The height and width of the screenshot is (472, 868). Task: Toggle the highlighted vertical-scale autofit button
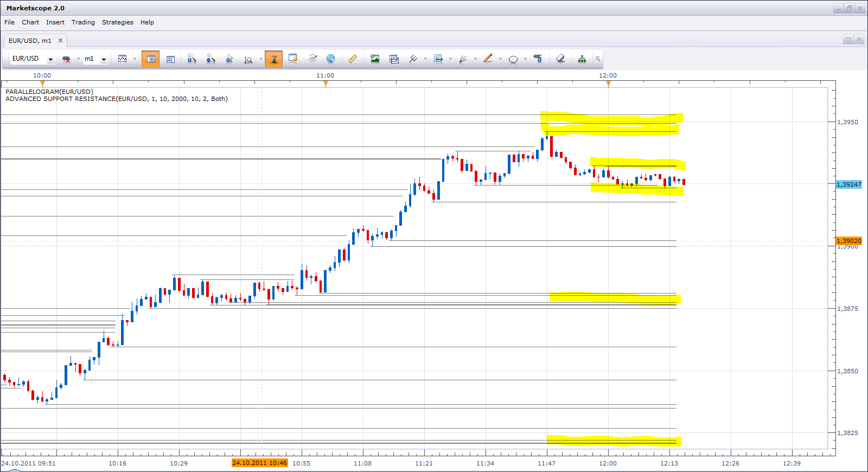(x=274, y=59)
